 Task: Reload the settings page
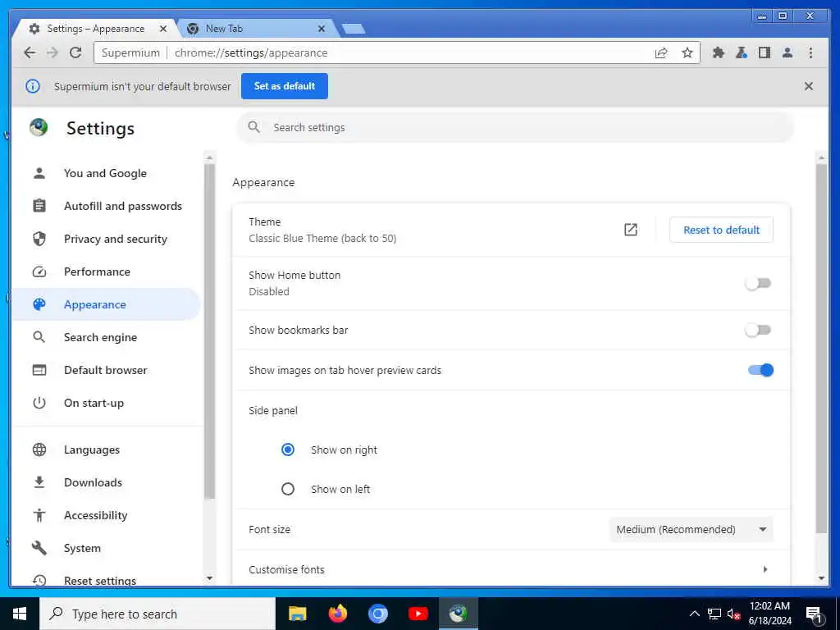pyautogui.click(x=75, y=52)
